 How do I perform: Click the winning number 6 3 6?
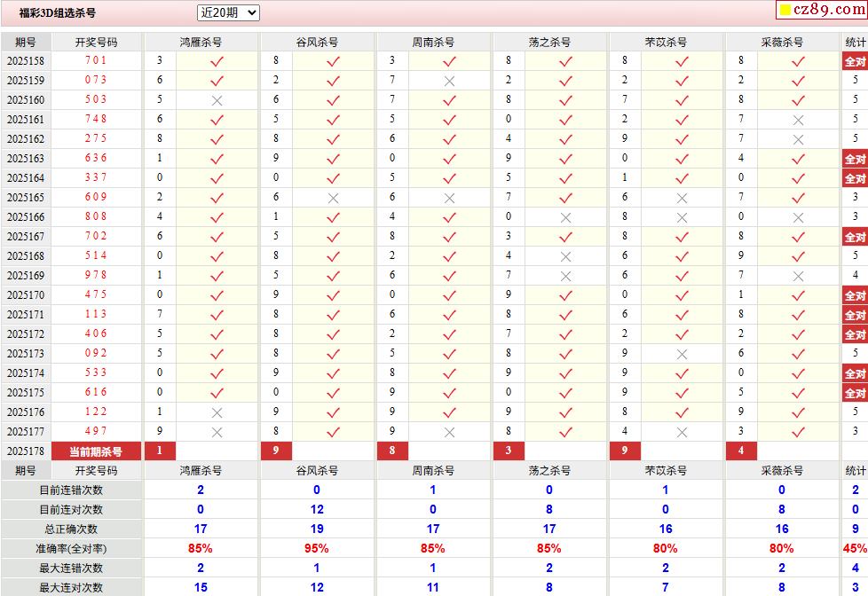[x=96, y=158]
